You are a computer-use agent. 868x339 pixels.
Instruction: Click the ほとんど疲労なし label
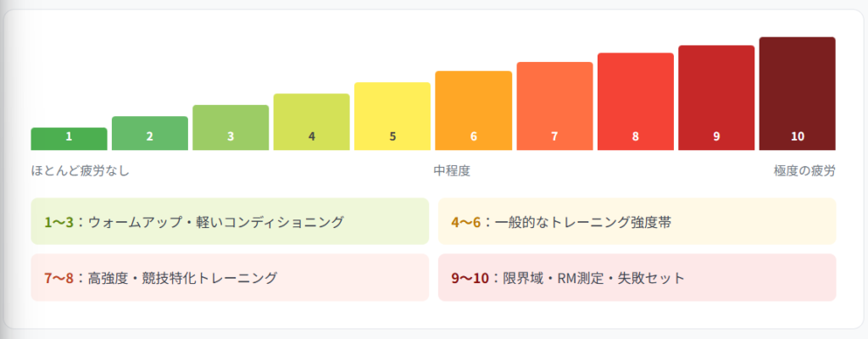tap(81, 170)
